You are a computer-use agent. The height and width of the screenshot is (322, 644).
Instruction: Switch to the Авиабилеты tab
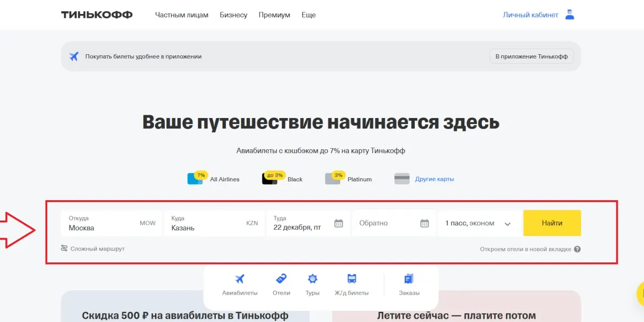(240, 285)
